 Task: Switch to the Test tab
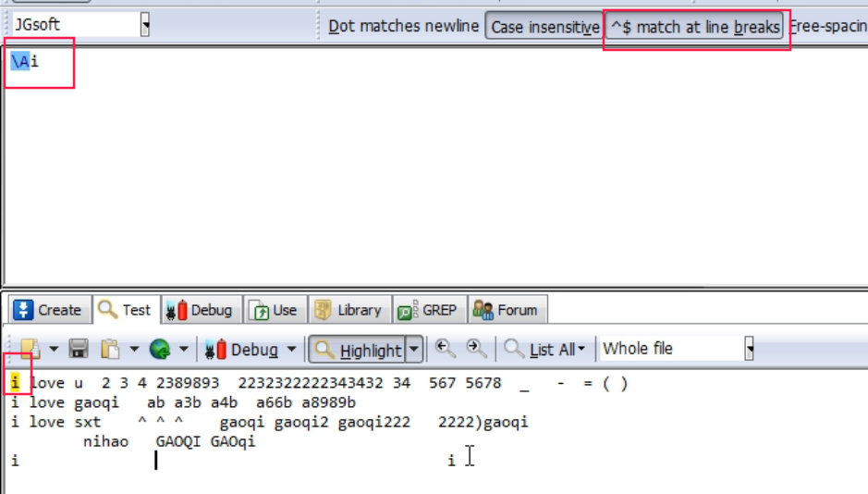pyautogui.click(x=127, y=310)
